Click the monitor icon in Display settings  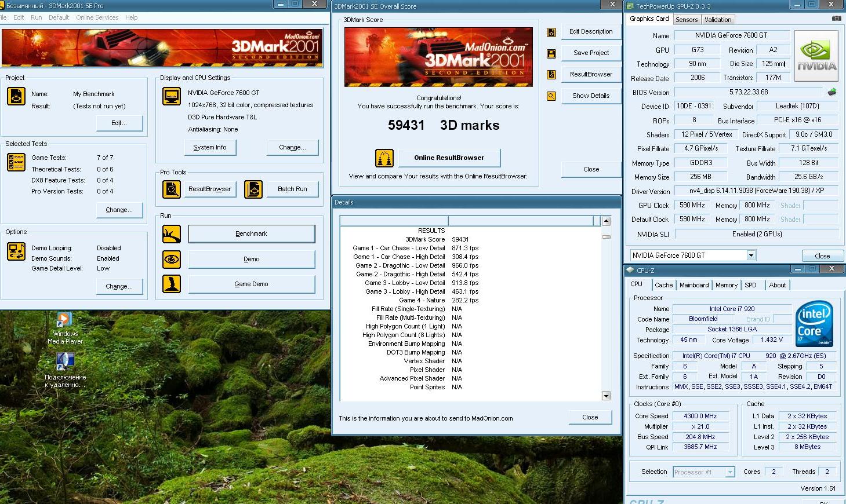(x=172, y=96)
